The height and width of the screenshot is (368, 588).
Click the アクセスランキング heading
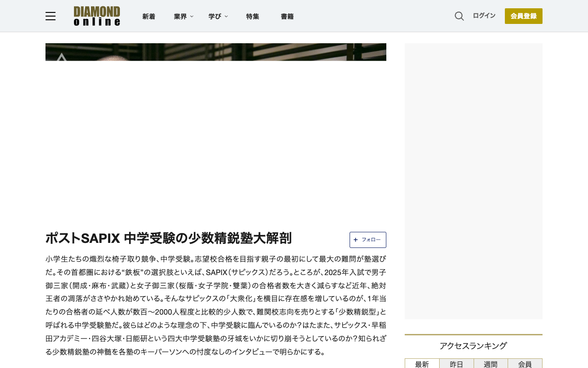[x=473, y=346]
